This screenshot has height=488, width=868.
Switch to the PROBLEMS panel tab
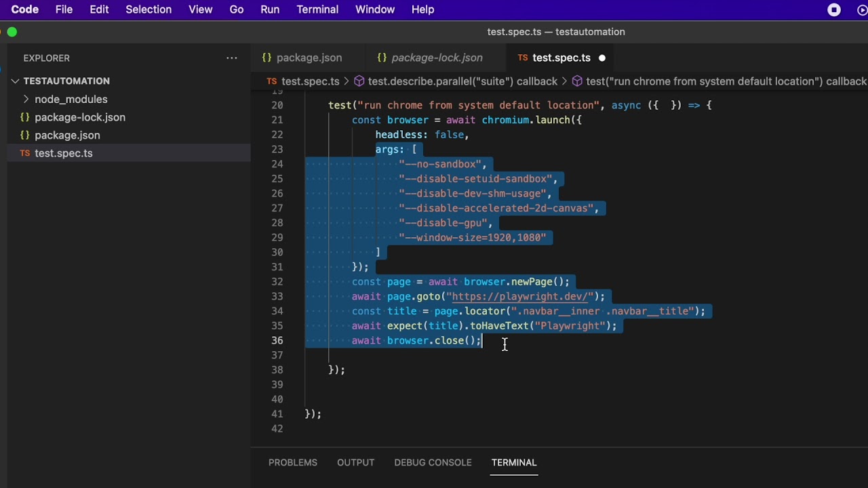pos(293,463)
